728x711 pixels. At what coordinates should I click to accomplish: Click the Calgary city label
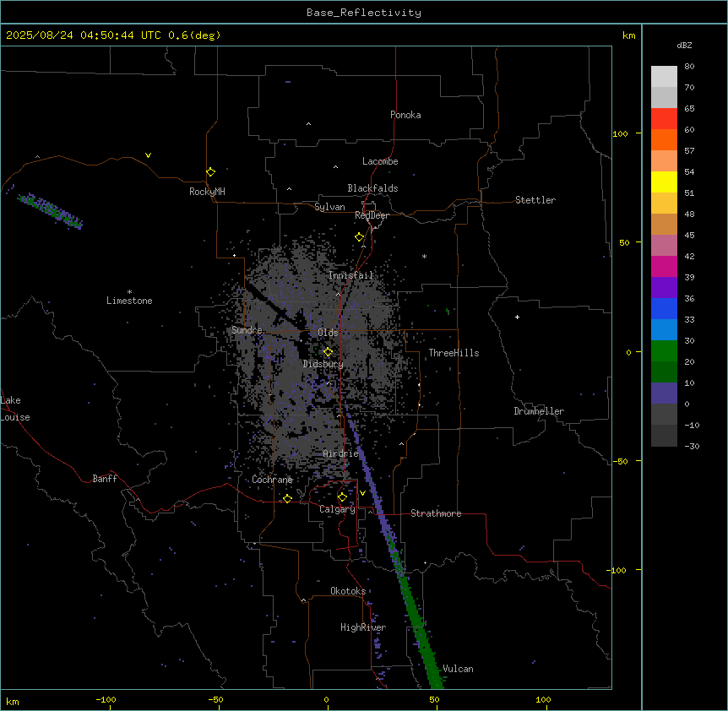[x=337, y=509]
